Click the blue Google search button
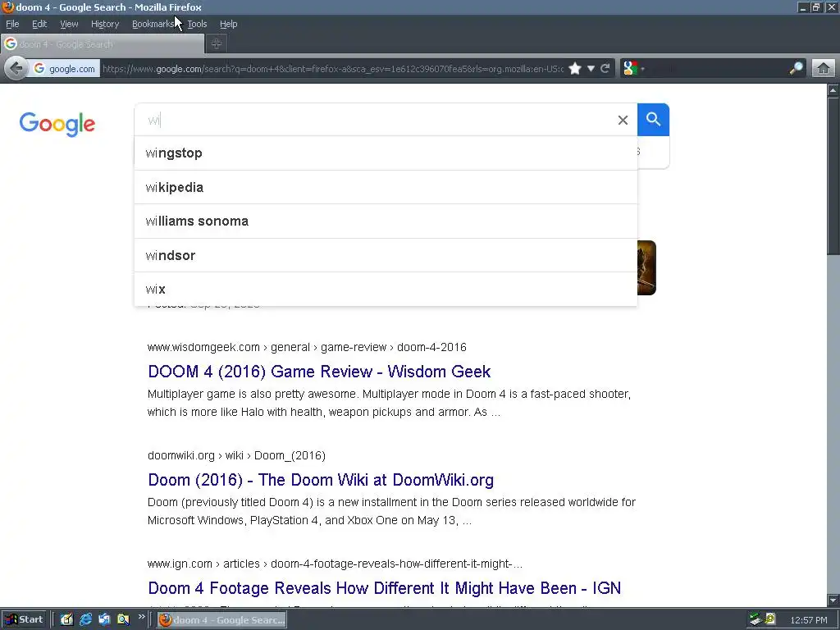840x630 pixels. pyautogui.click(x=653, y=120)
